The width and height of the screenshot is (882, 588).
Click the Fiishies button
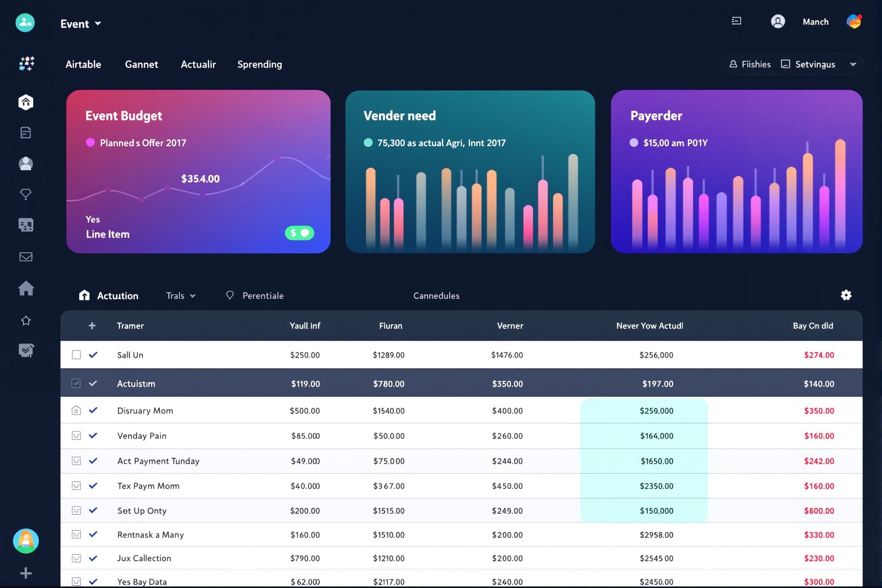(x=749, y=65)
